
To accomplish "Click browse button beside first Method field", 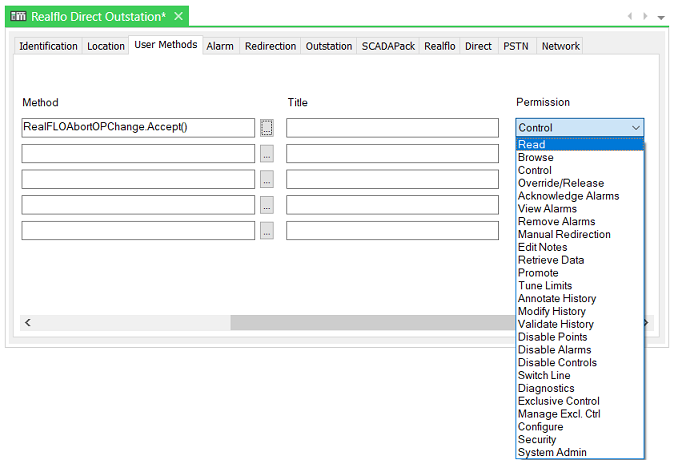I will [266, 128].
